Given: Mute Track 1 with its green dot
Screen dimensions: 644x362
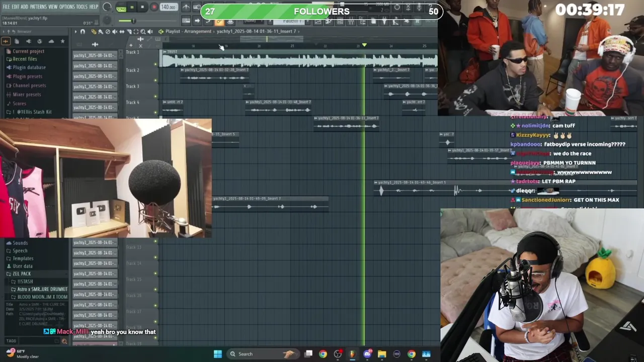Looking at the screenshot, I should point(155,64).
